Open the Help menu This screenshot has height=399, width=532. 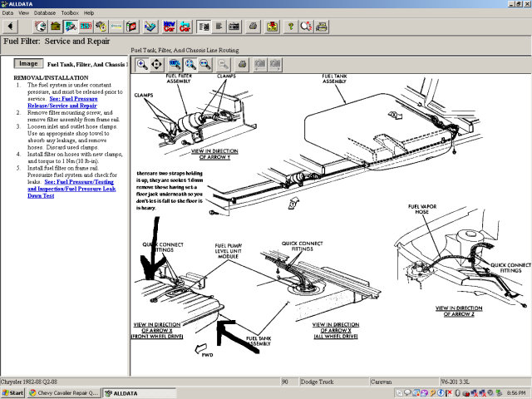[x=89, y=13]
